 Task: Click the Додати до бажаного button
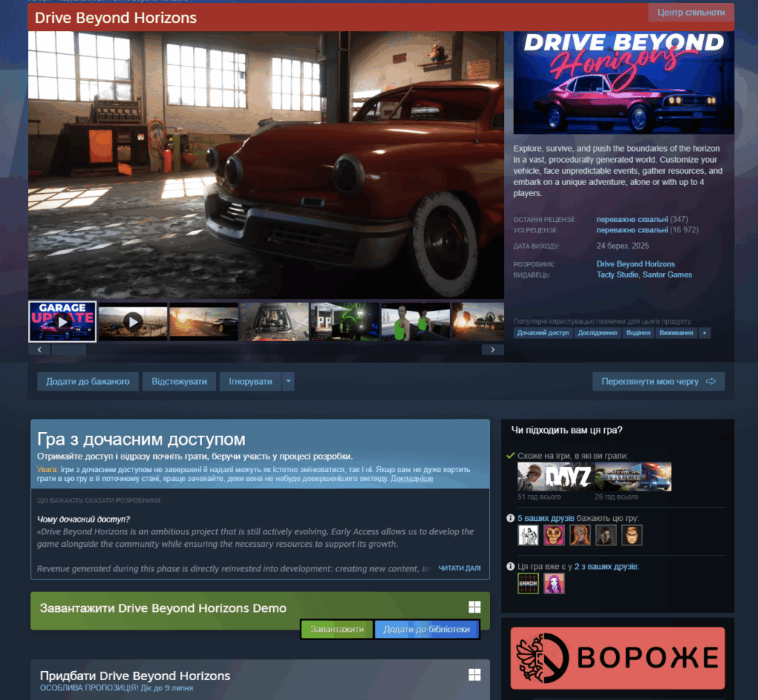click(x=87, y=382)
